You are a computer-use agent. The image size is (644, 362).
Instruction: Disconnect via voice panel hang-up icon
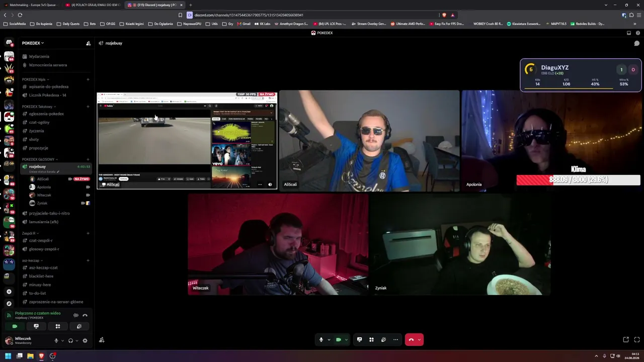85,315
